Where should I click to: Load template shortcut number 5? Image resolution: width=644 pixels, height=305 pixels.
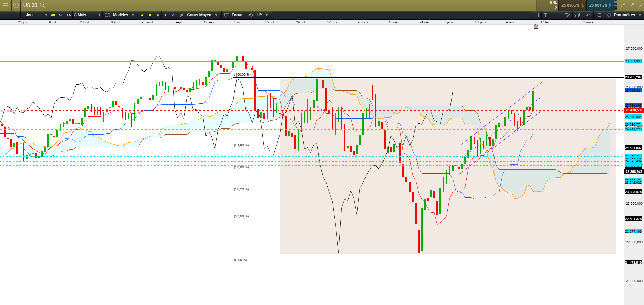pos(158,15)
